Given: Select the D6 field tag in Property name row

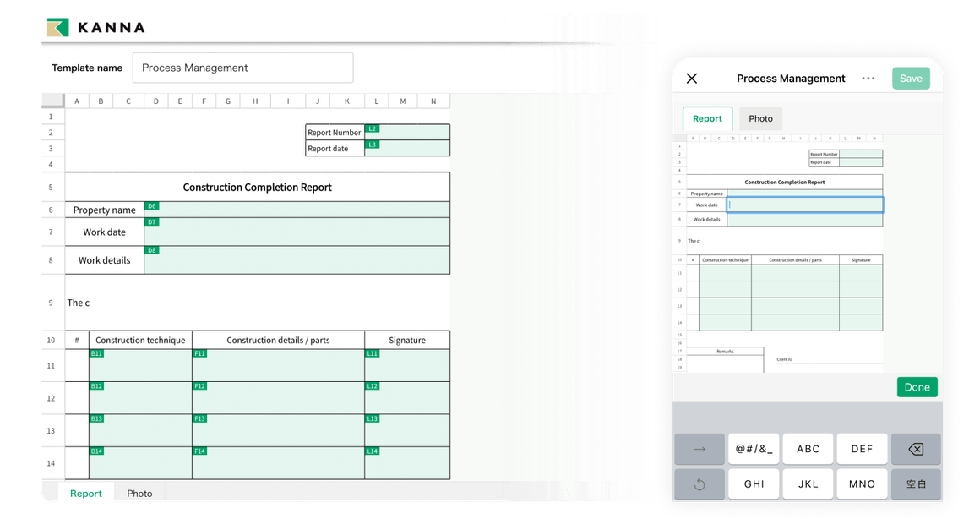Looking at the screenshot, I should click(x=151, y=205).
